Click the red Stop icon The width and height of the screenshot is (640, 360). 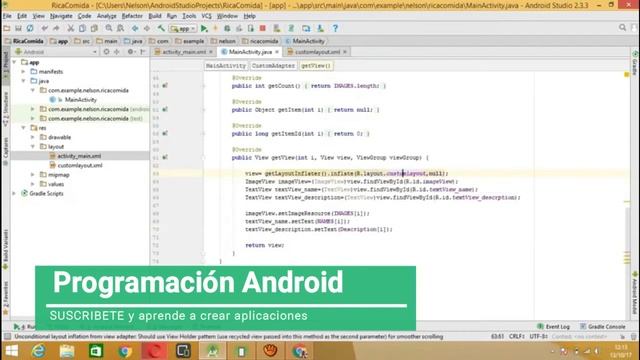coord(263,28)
